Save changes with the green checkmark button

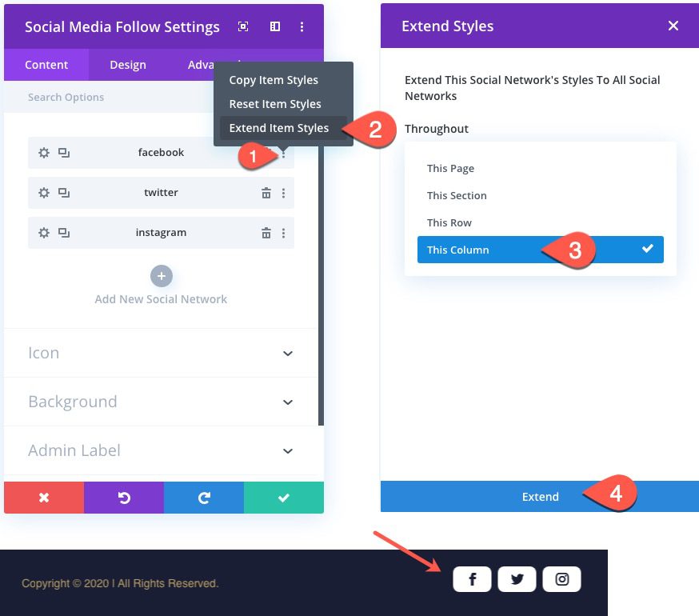(x=284, y=497)
